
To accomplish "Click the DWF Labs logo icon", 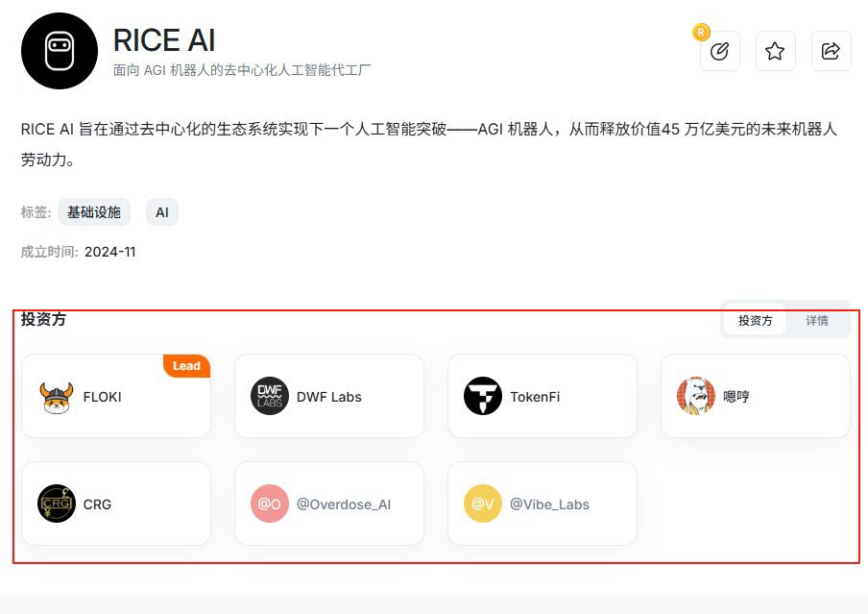I will coord(270,396).
